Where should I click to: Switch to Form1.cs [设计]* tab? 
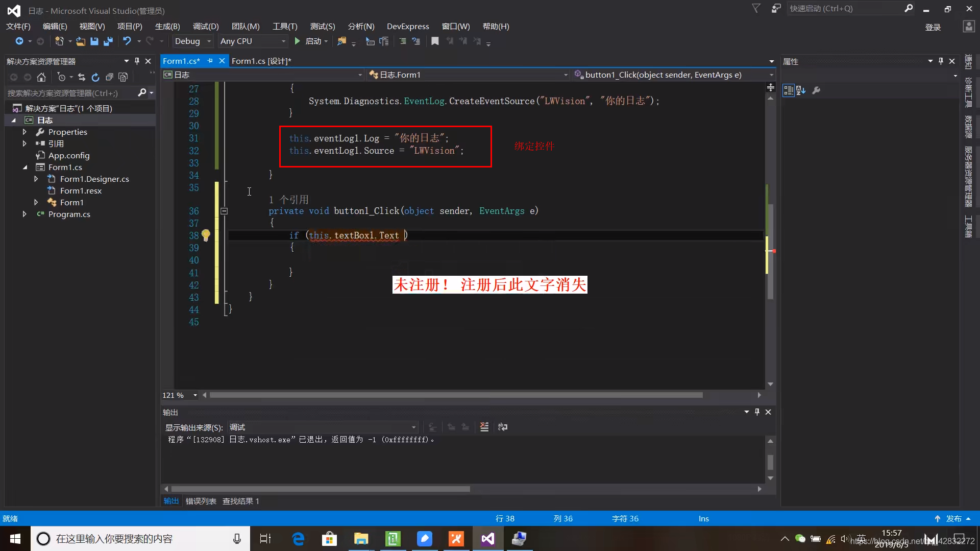[261, 61]
